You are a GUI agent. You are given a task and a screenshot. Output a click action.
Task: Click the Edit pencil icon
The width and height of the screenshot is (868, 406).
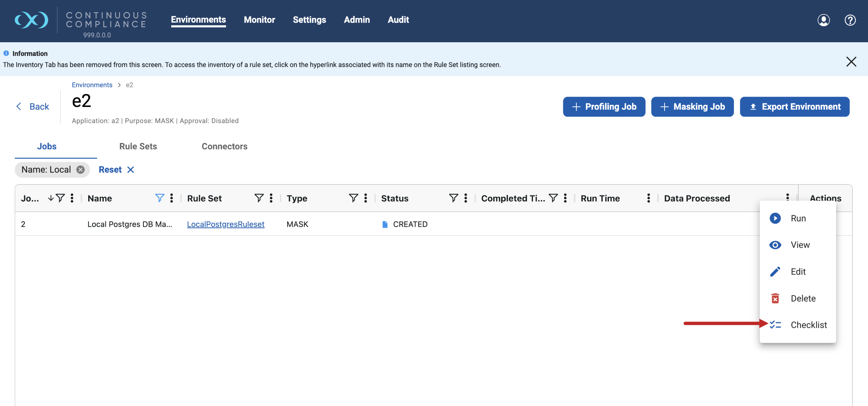tap(775, 272)
